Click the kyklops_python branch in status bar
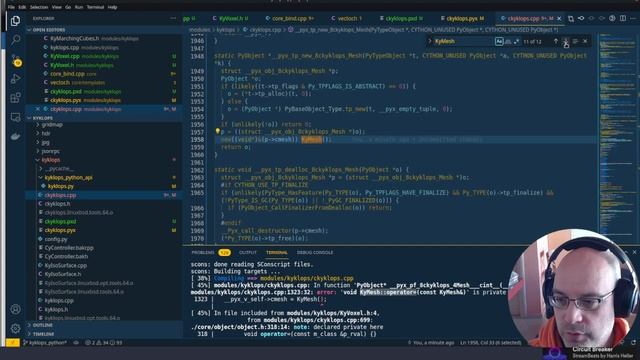Viewport: 640px width, 360px height. [45, 343]
